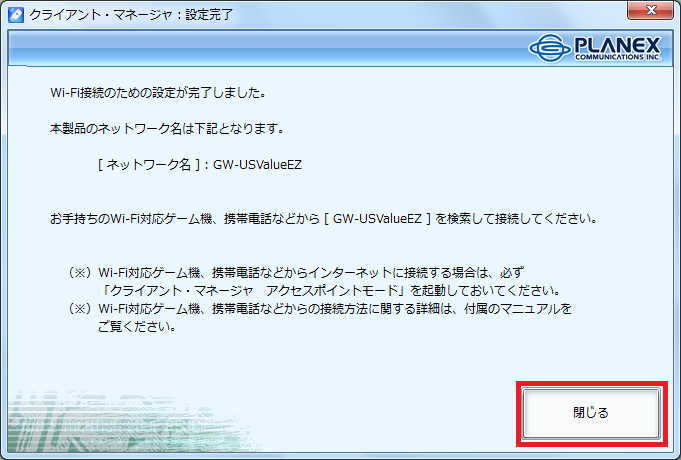Click the text ご覧ください。

point(137,327)
